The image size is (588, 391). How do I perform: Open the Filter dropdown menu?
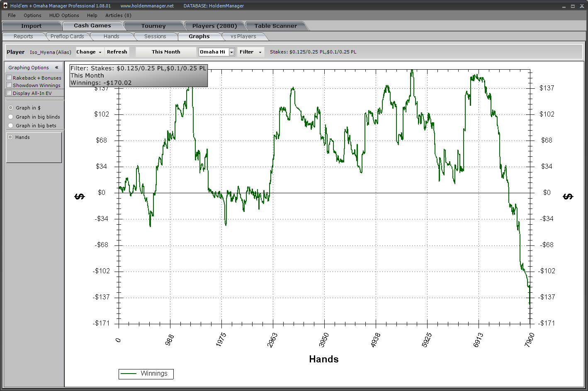[x=250, y=52]
